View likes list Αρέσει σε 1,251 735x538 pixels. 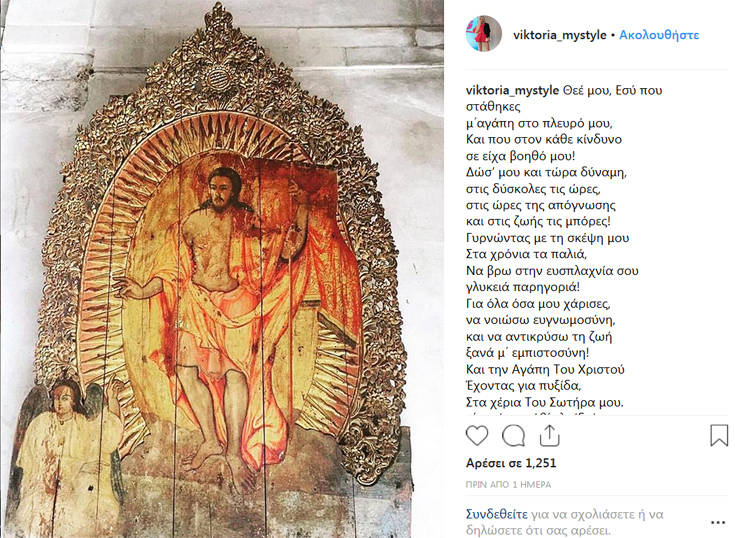click(x=511, y=463)
